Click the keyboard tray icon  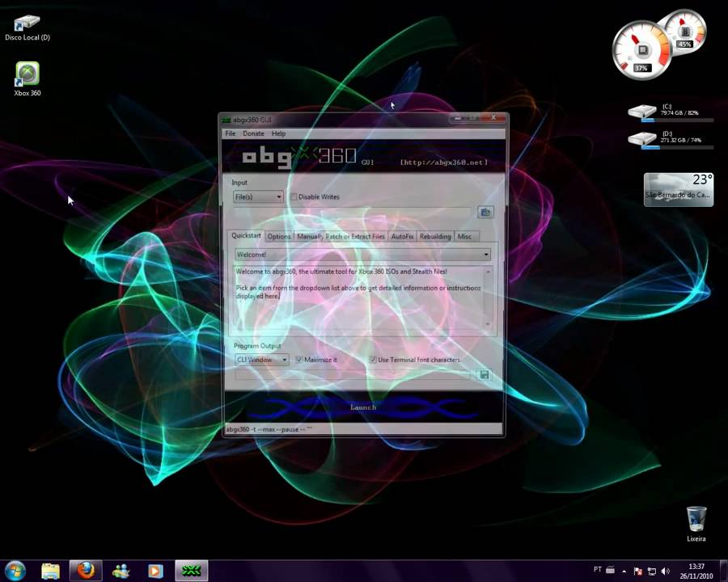(611, 569)
